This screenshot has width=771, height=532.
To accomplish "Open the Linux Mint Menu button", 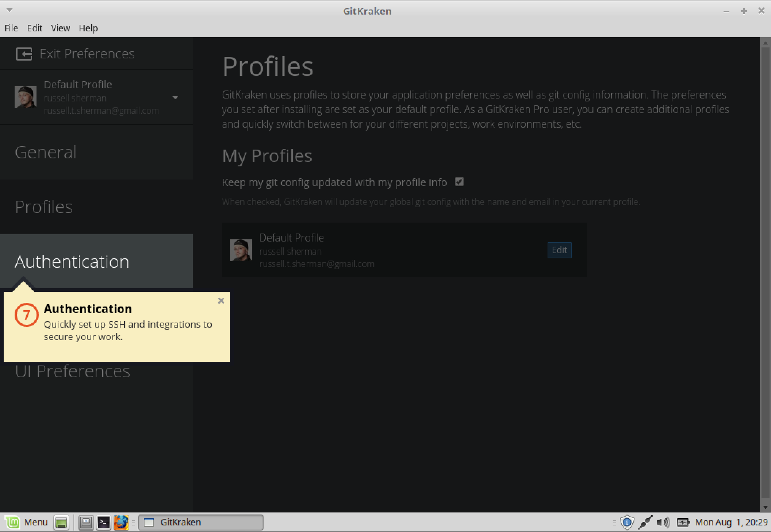I will tap(27, 523).
